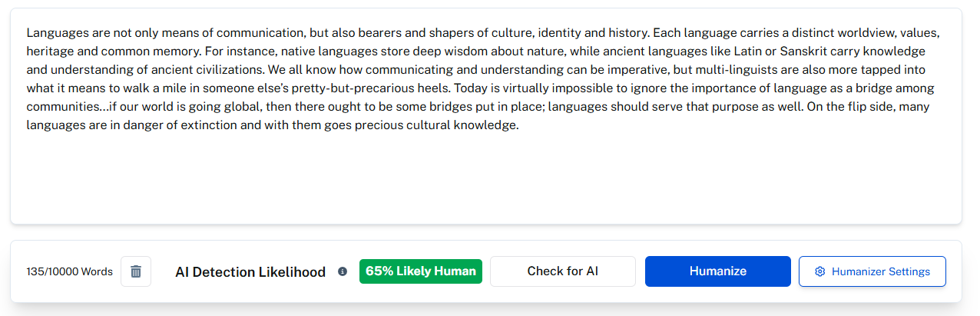Open the Humanizer Settings text label
980x316 pixels.
[880, 271]
